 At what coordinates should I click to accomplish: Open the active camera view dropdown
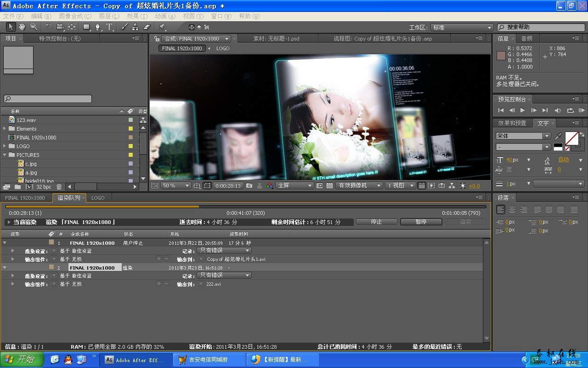coord(359,185)
